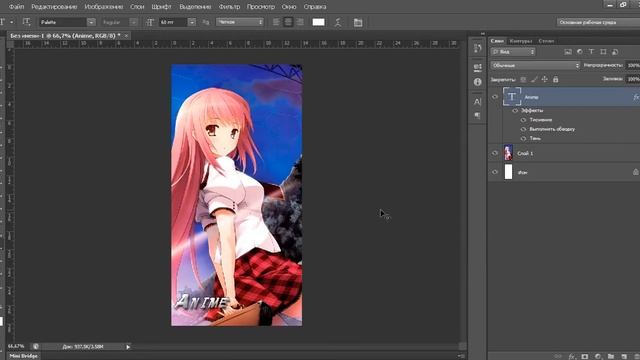Screen dimensions: 640x360
Task: Filter layers by smart objects
Action: click(615, 52)
